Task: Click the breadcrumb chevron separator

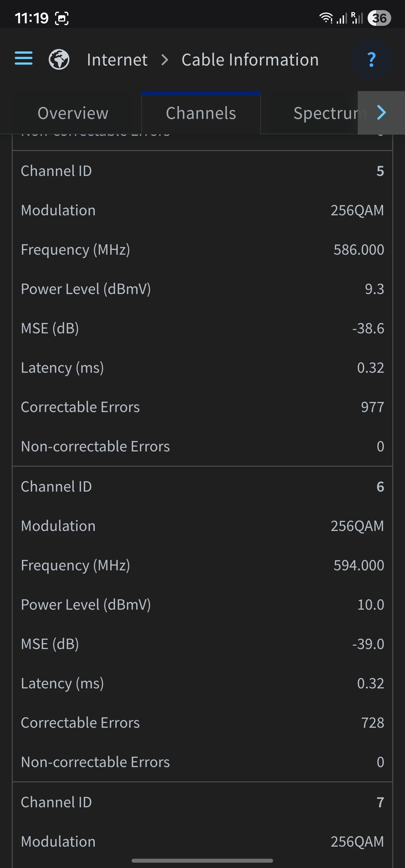Action: point(165,60)
